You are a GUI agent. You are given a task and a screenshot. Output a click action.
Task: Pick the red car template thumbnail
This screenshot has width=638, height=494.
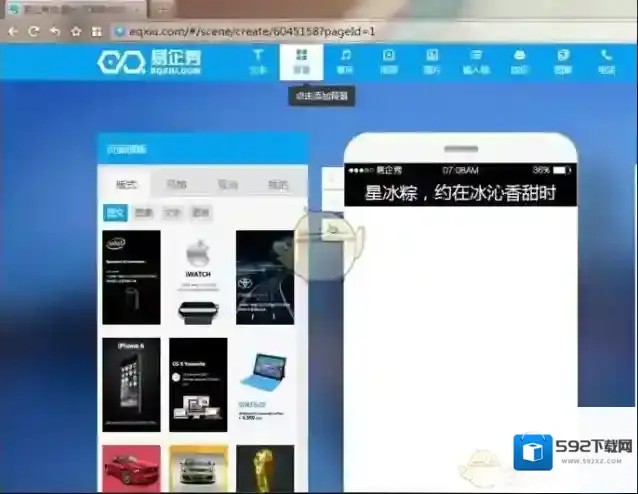(130, 469)
